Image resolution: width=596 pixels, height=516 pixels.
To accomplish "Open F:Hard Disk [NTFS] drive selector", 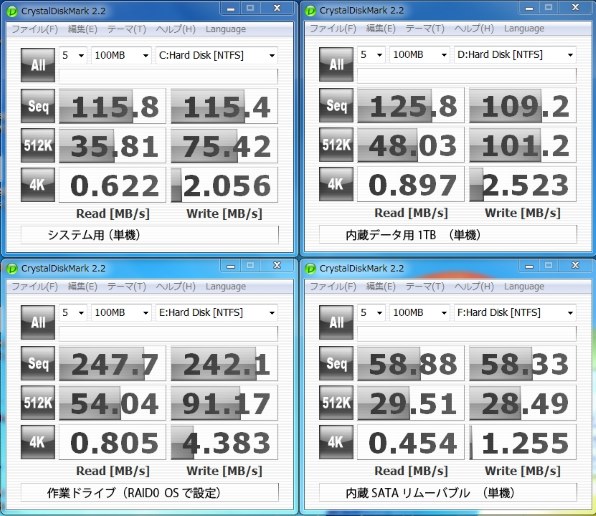I will [x=515, y=313].
